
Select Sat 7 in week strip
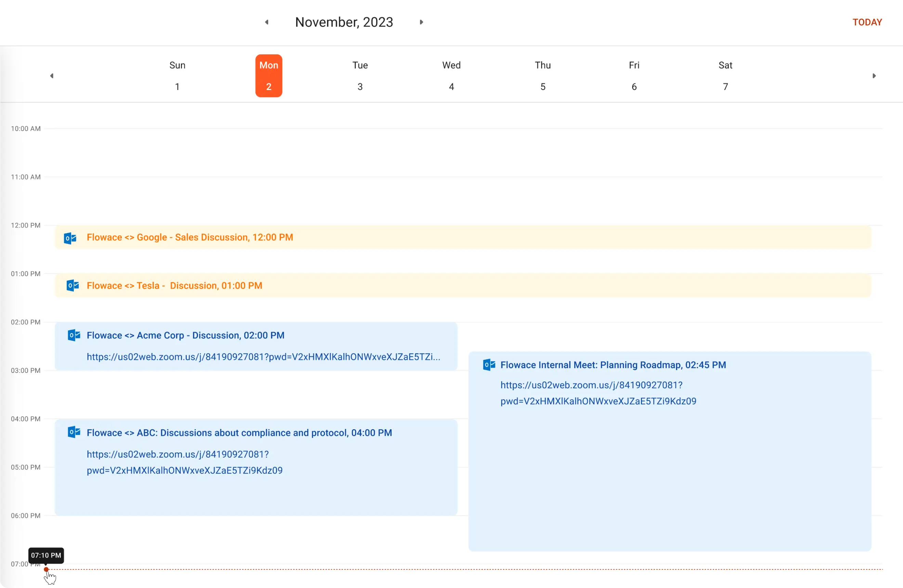point(725,76)
